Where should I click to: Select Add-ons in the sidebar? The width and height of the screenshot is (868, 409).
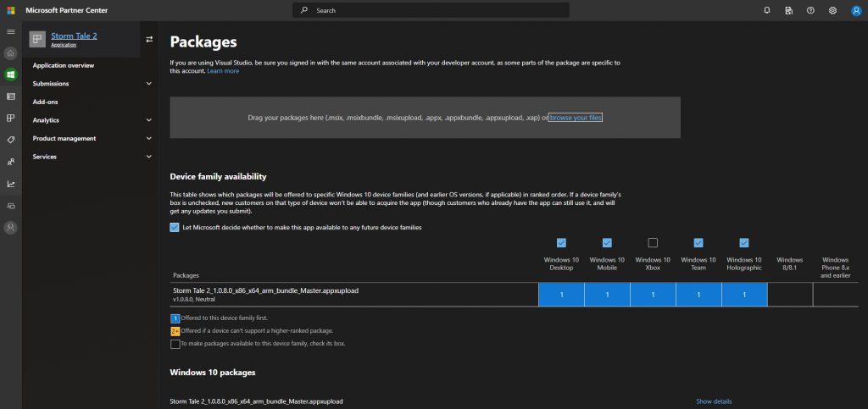[45, 102]
